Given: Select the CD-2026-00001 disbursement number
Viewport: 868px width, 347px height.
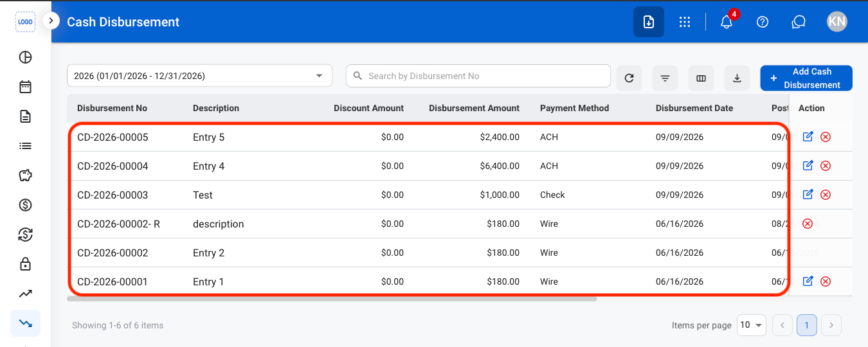Looking at the screenshot, I should (x=113, y=281).
